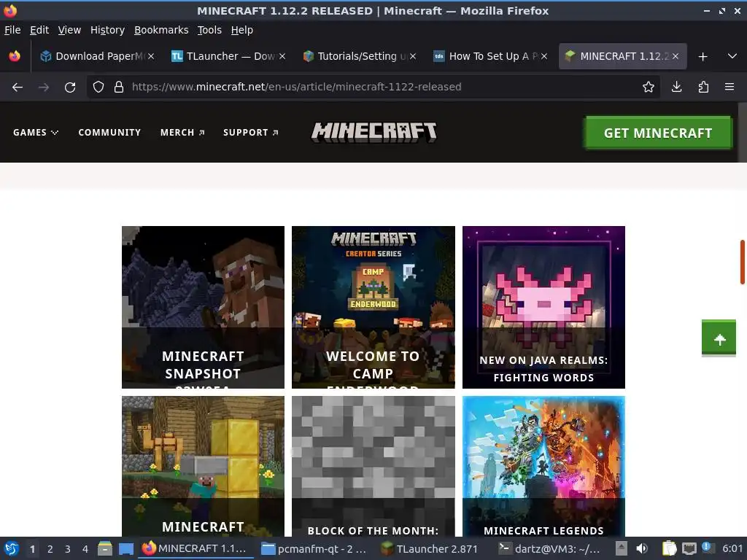The height and width of the screenshot is (560, 747).
Task: Open the Bookmarks menu
Action: (x=161, y=30)
